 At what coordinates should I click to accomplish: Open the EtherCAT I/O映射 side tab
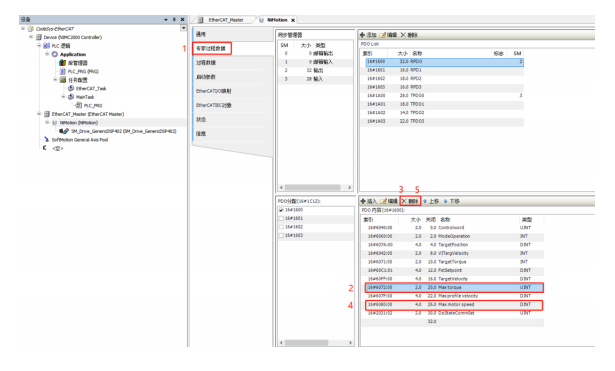point(232,91)
